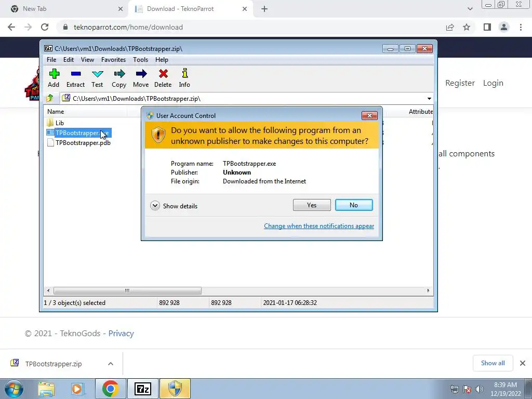Screen dimensions: 532x399
Task: Open the Action Center flag tray icon
Action: 467,389
